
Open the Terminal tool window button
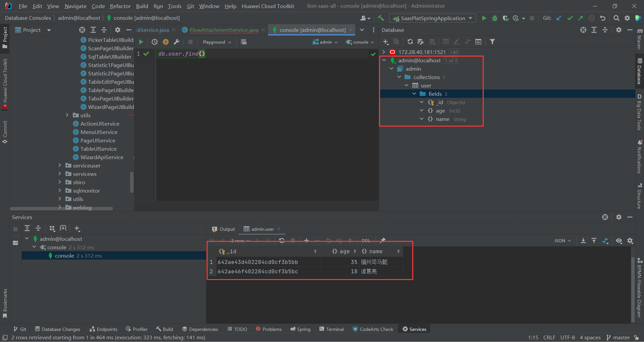coord(331,329)
